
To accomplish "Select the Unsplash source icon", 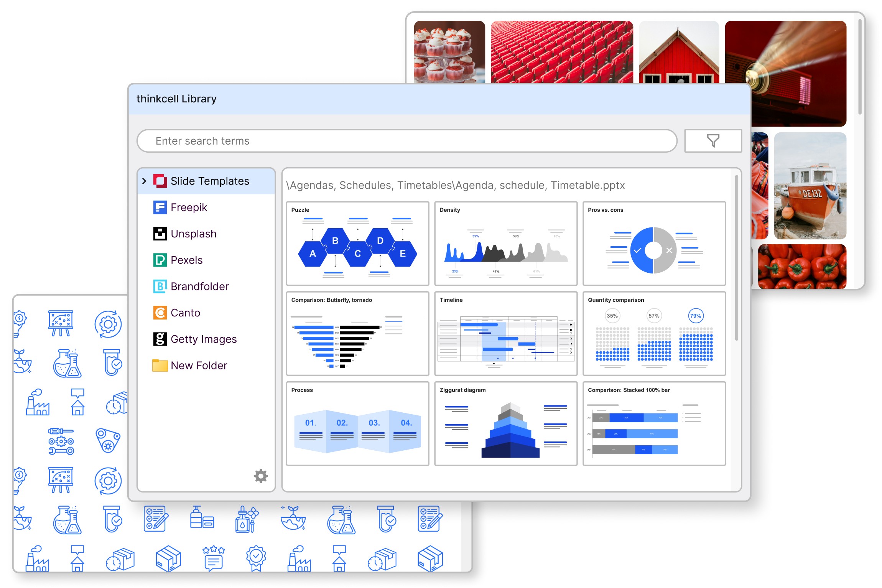I will click(160, 234).
